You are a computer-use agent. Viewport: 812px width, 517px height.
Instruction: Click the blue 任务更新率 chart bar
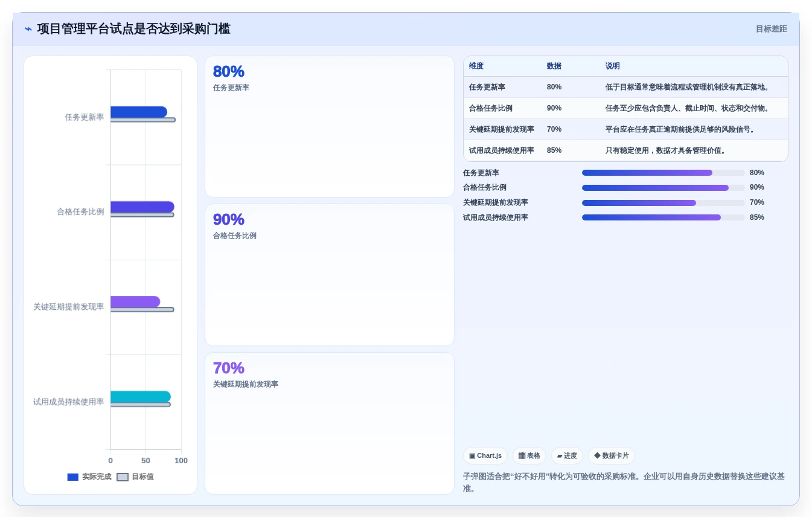(139, 112)
